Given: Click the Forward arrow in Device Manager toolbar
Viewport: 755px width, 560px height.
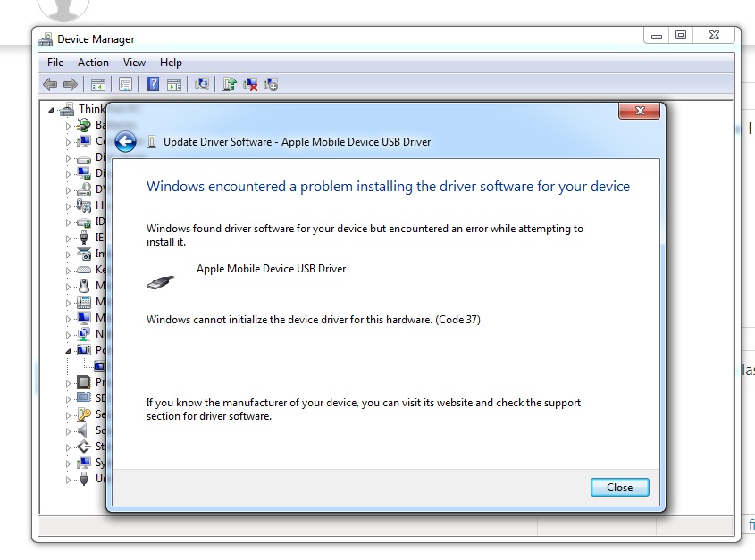Looking at the screenshot, I should click(71, 85).
